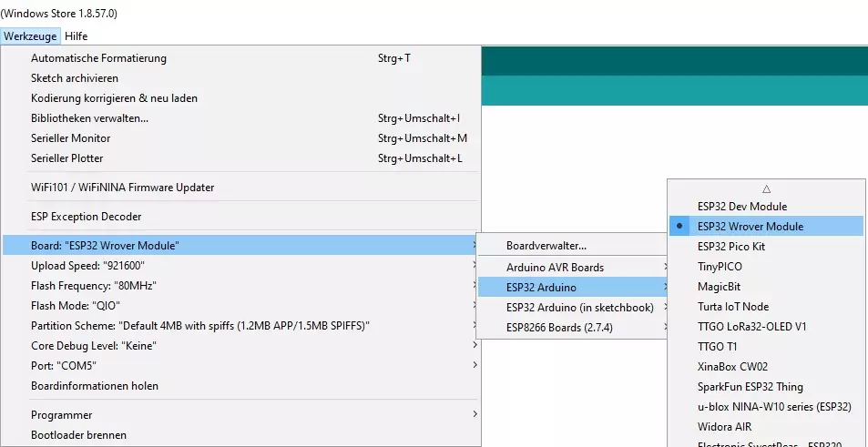This screenshot has width=868, height=447.
Task: Expand Port: "COM5" submenu
Action: pos(241,366)
